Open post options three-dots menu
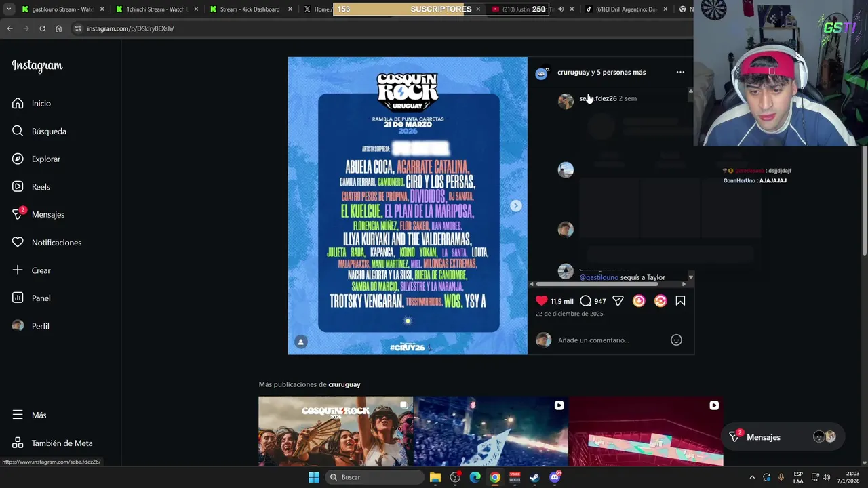This screenshot has height=488, width=868. pyautogui.click(x=680, y=72)
